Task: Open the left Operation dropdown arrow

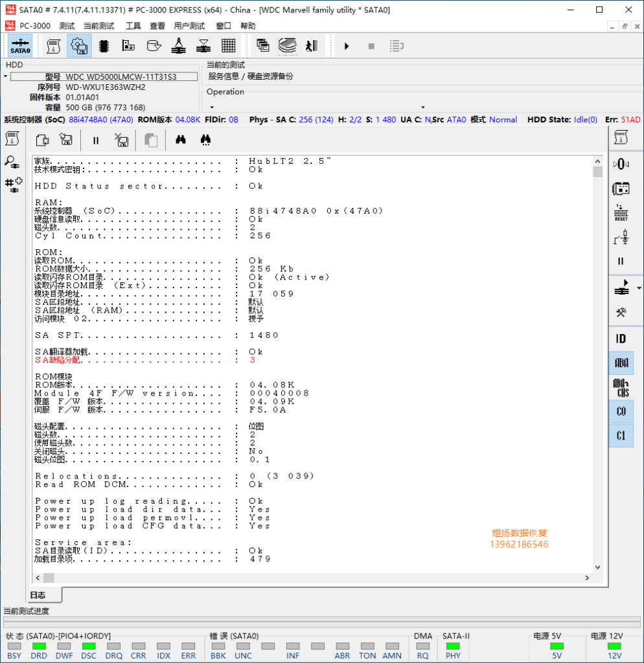Action: (x=212, y=107)
